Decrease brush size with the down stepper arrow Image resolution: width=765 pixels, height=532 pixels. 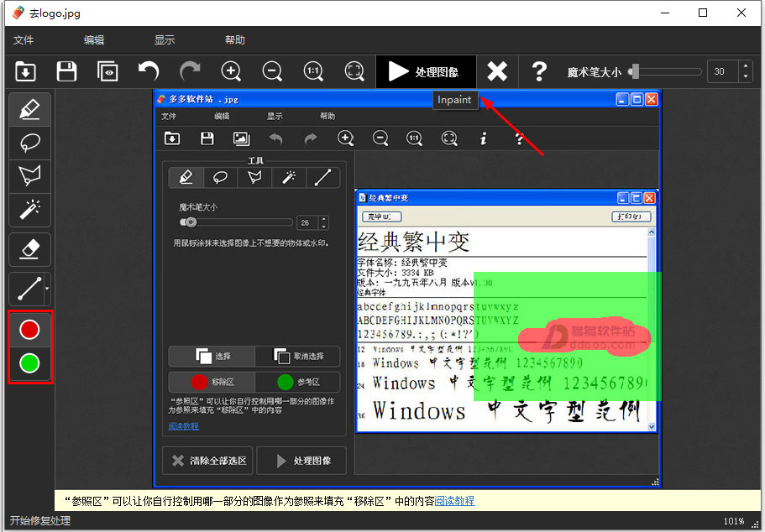pos(745,77)
